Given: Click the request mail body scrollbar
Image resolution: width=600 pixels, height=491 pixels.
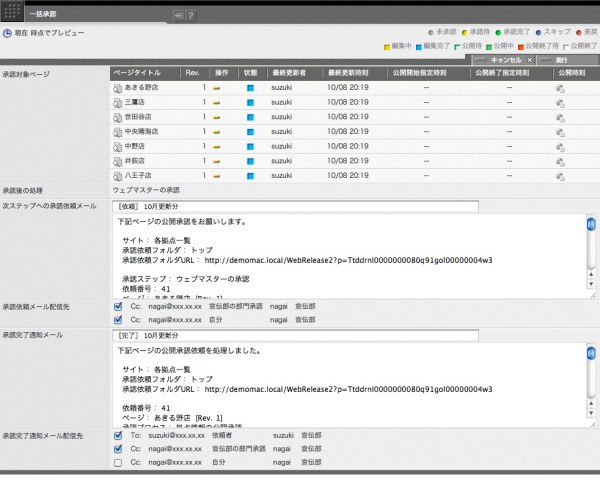Looking at the screenshot, I should [x=591, y=255].
